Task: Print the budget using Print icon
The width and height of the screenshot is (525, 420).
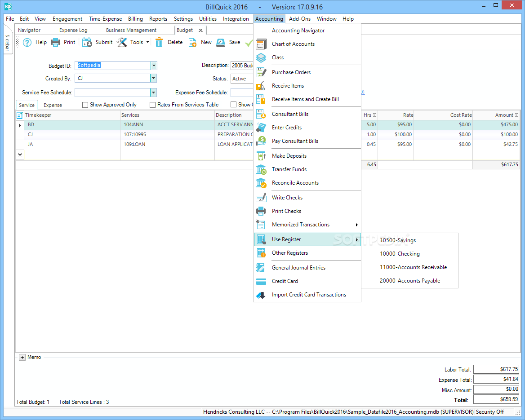Action: tap(56, 43)
